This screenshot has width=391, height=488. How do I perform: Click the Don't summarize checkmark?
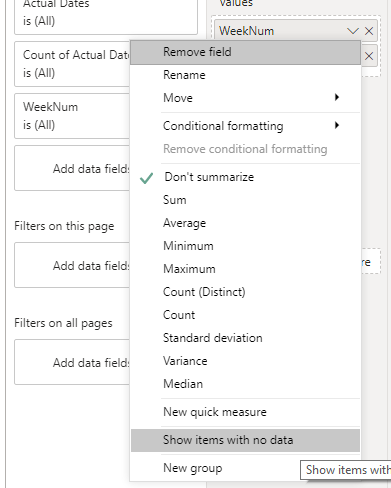pos(146,178)
